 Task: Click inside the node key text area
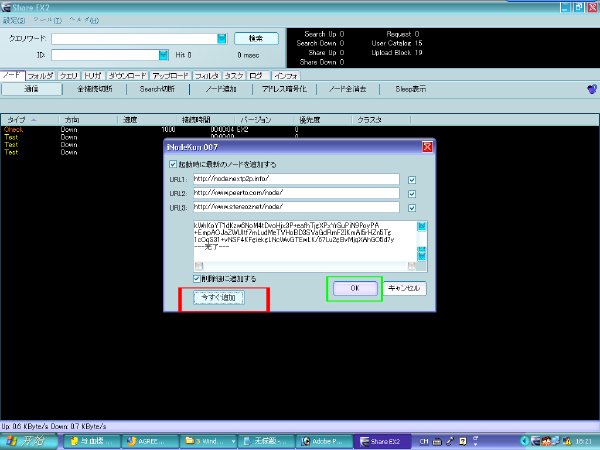(x=305, y=241)
